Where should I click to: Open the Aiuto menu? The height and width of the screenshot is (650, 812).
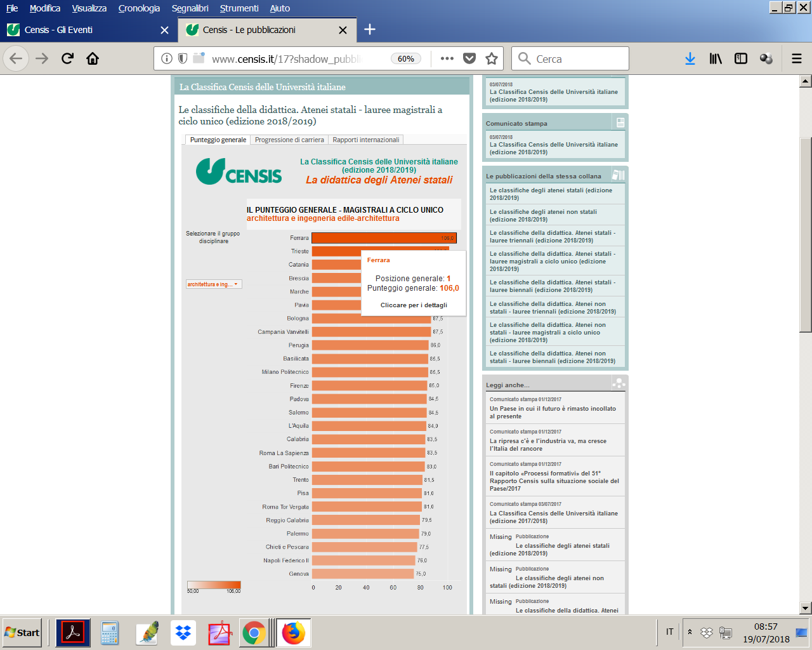click(x=280, y=8)
